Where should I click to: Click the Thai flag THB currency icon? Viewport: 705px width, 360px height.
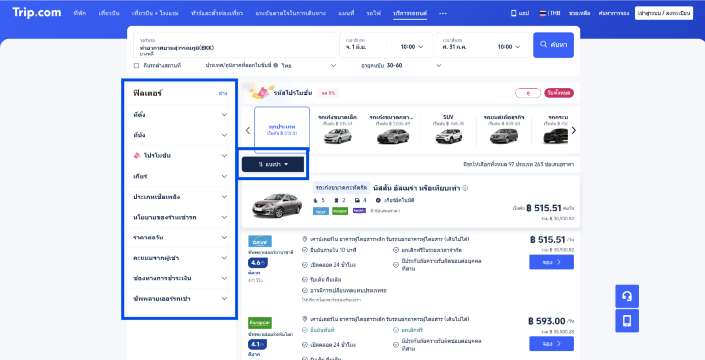click(x=543, y=13)
